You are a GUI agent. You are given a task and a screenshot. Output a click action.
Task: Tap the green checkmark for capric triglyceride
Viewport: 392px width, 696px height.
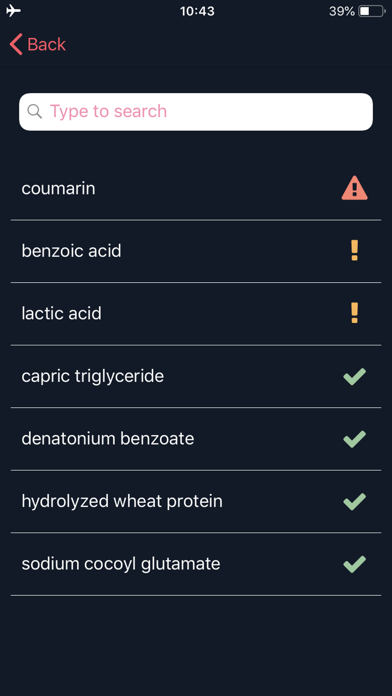pyautogui.click(x=354, y=376)
